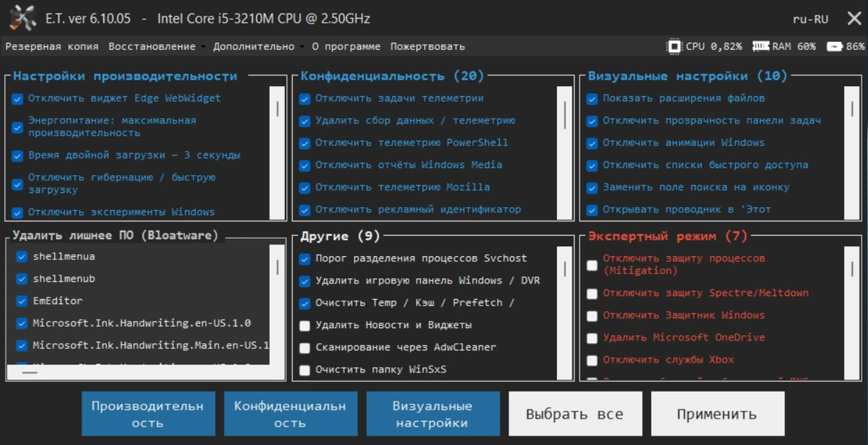The image size is (868, 445).
Task: Uncheck Отключить виджет Edge WebWidget
Action: (x=17, y=99)
